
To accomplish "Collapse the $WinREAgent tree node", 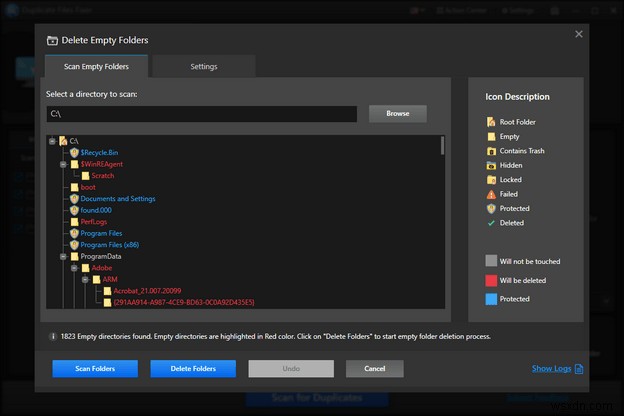I will click(x=63, y=164).
